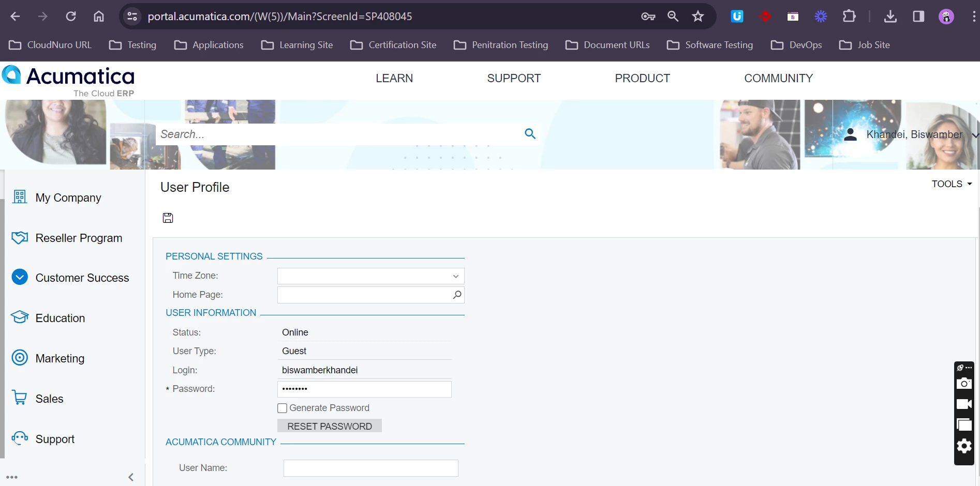Click the Education graduation cap icon
Viewport: 980px width, 486px height.
tap(20, 317)
